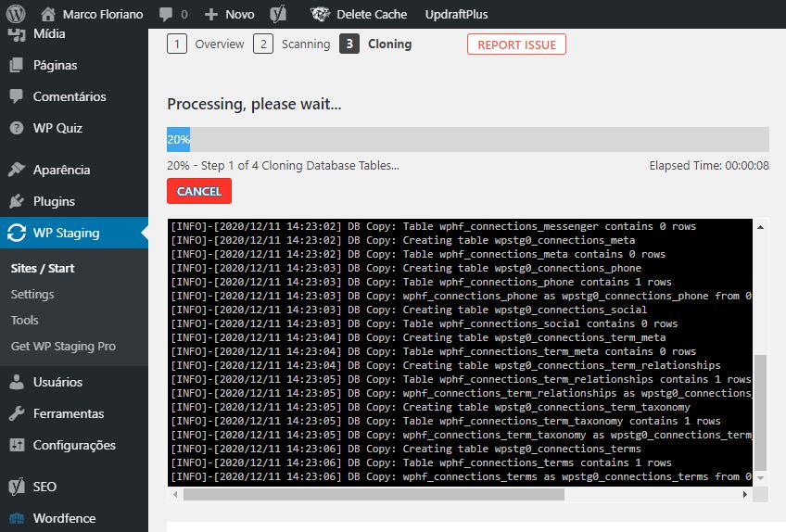Click the Comentários speech bubble icon
The width and height of the screenshot is (786, 532).
coord(17,96)
